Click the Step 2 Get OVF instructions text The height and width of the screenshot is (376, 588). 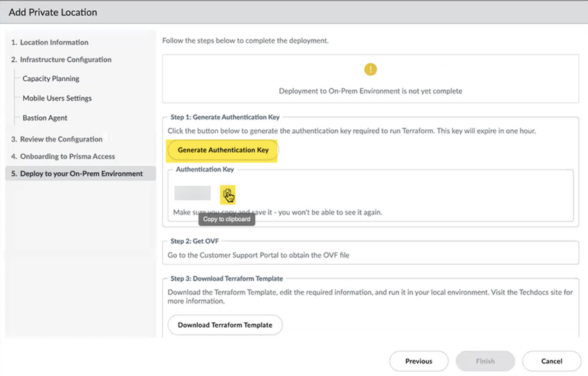[x=258, y=255]
